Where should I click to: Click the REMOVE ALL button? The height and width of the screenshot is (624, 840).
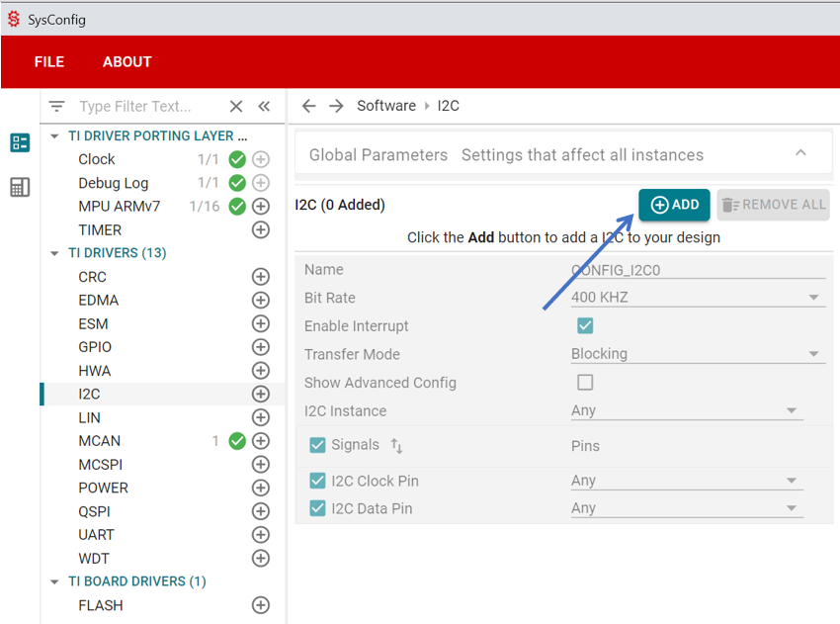point(773,205)
